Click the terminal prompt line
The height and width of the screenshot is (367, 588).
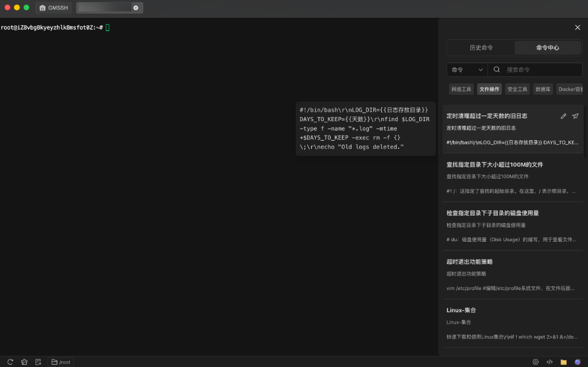[x=55, y=28]
